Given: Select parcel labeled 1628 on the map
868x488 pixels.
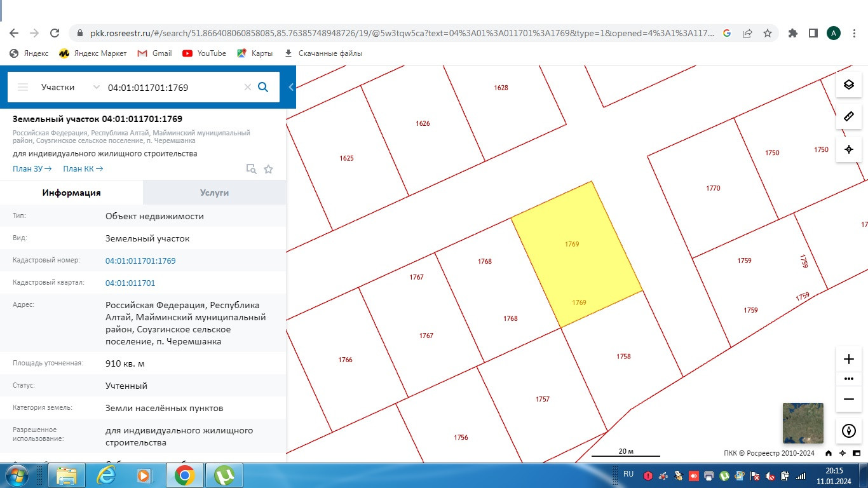Looking at the screenshot, I should pos(501,88).
